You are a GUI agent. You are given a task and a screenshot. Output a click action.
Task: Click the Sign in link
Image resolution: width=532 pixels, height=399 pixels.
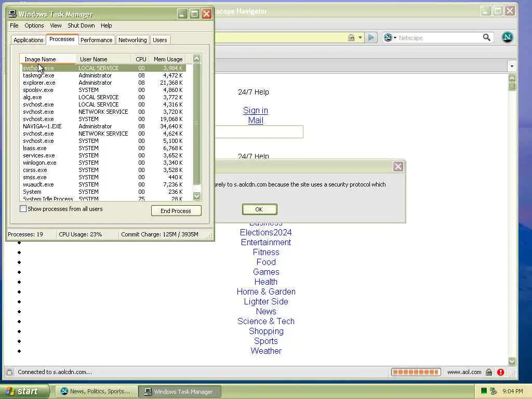click(x=256, y=110)
